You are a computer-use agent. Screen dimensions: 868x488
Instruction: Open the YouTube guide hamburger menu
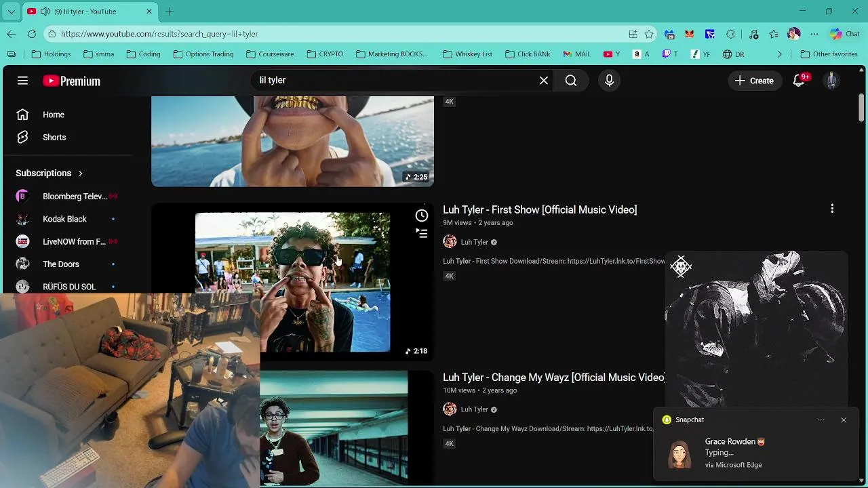pos(22,81)
